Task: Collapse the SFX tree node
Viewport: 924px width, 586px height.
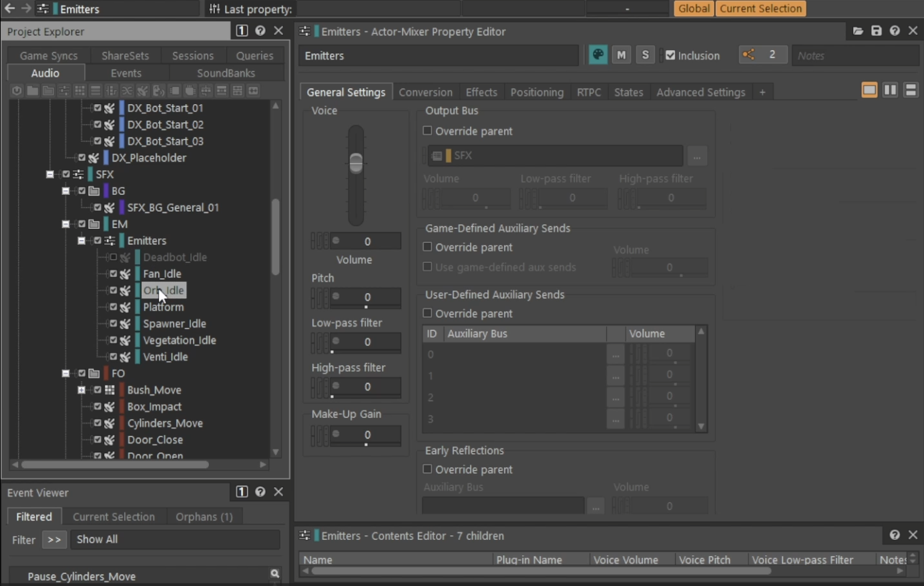Action: (50, 174)
